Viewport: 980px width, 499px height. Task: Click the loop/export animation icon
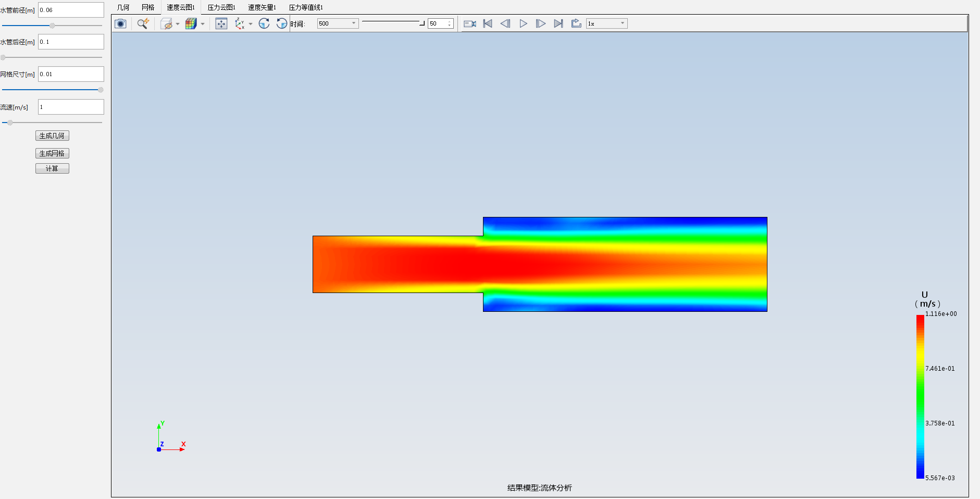(x=576, y=23)
